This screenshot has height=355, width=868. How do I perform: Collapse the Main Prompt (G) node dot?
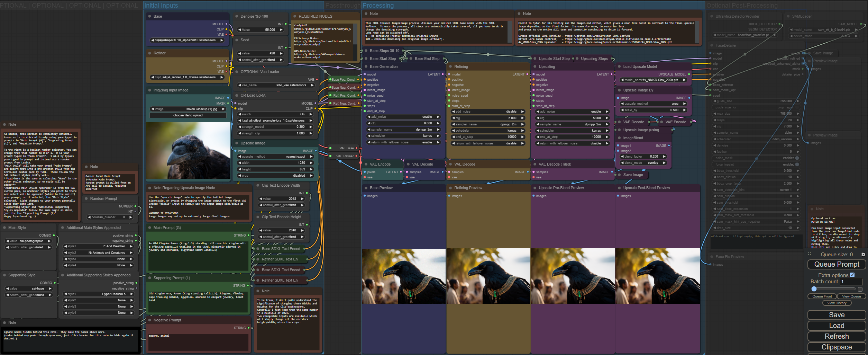149,228
